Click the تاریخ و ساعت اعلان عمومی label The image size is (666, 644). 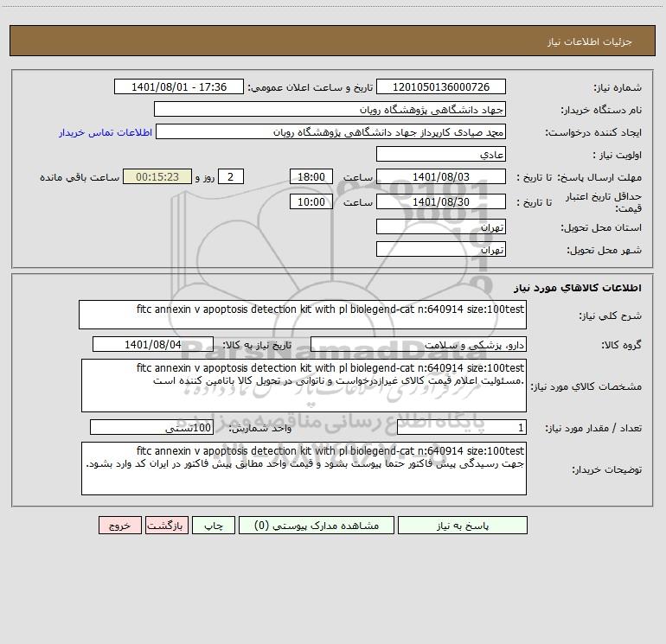coord(310,87)
